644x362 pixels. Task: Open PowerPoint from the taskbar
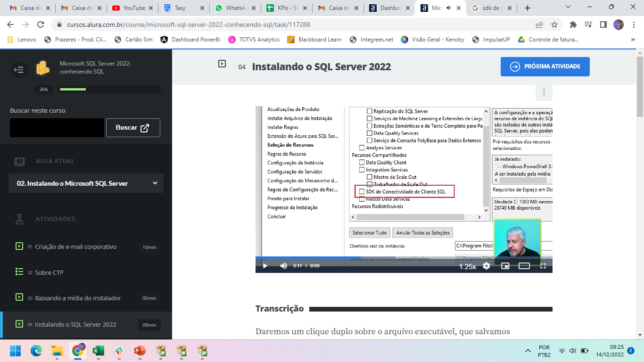pos(140,351)
